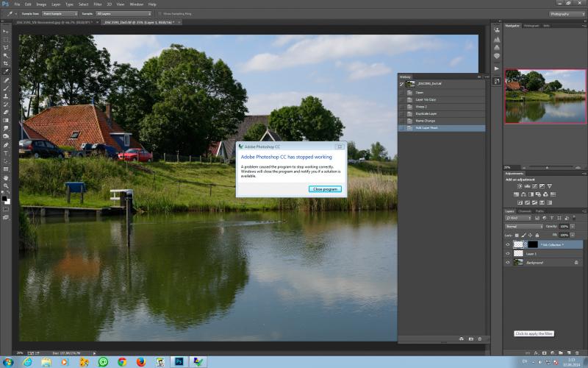Select the Rectangular Marquee tool

pos(6,40)
